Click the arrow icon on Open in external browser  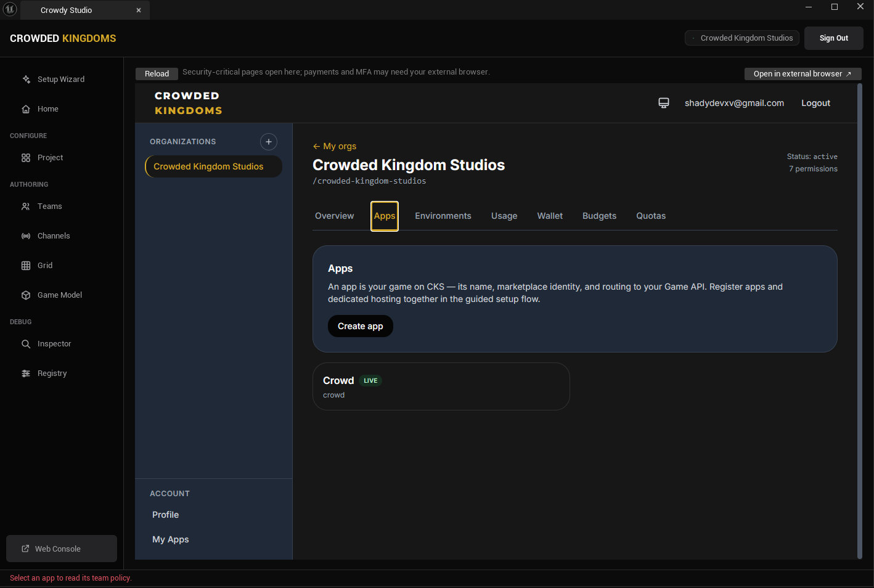(x=849, y=74)
